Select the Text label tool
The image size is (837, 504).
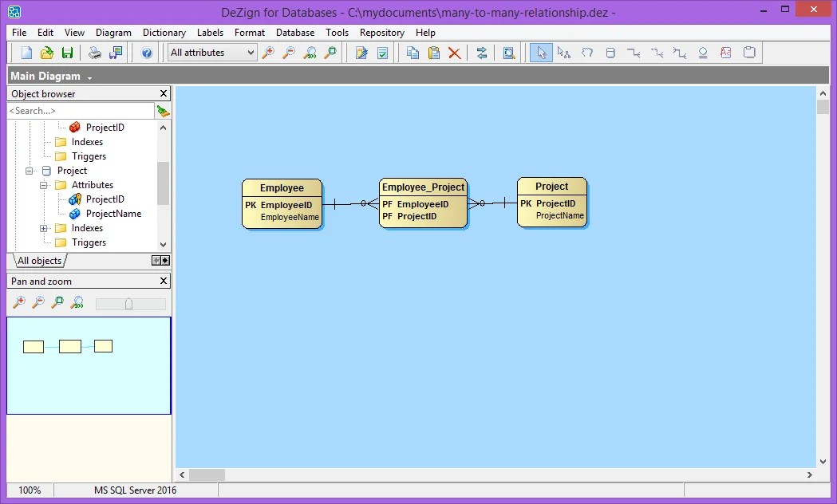724,52
